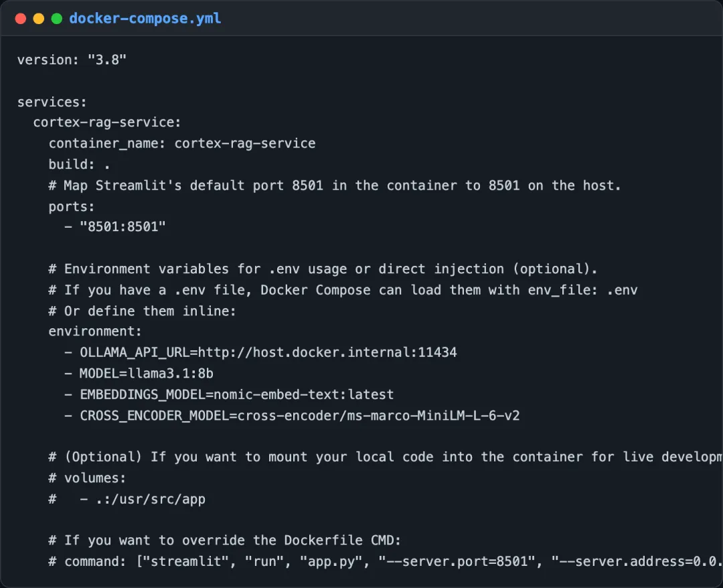Click the Streamlit default port comment
This screenshot has height=588, width=723.
click(x=335, y=186)
